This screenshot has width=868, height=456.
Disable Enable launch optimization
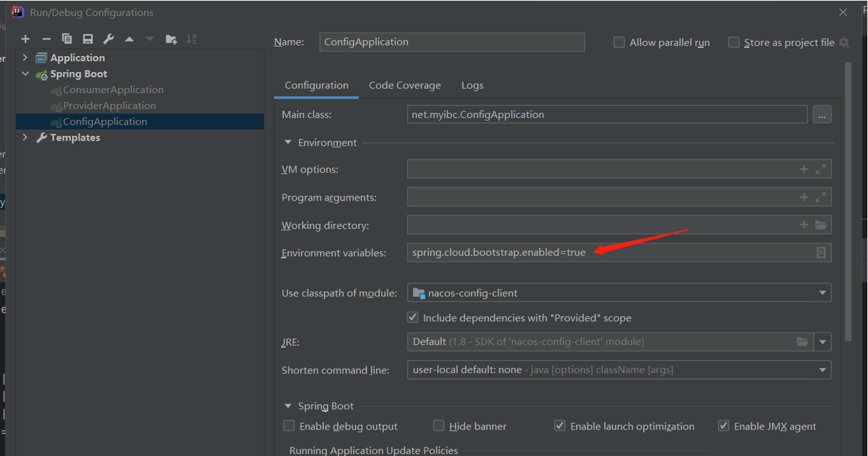click(560, 426)
